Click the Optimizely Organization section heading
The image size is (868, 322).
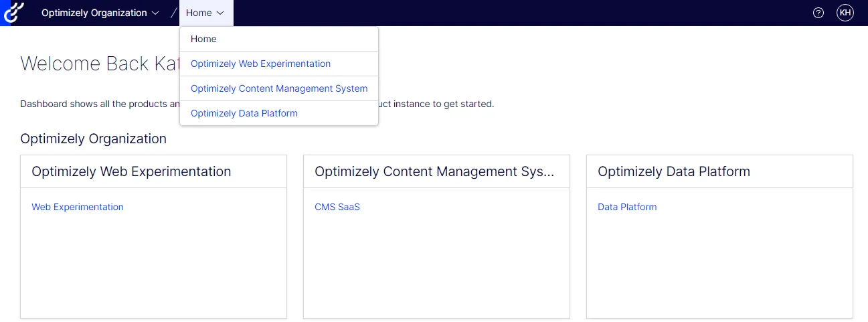(x=94, y=139)
